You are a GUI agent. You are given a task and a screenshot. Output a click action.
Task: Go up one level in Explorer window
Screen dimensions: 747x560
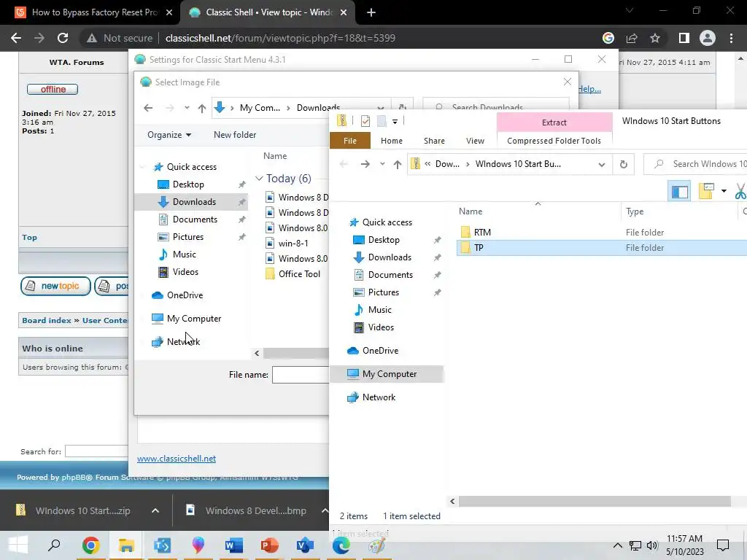pos(398,164)
